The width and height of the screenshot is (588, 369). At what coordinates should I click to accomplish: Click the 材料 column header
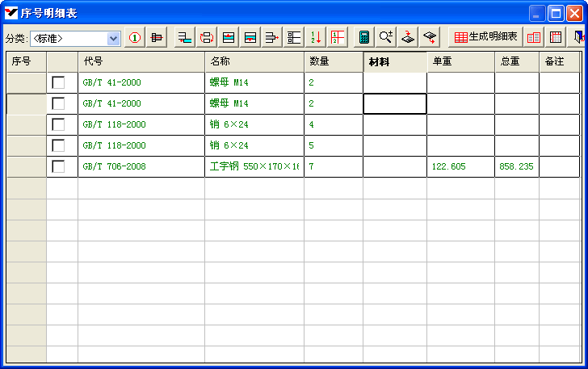395,61
